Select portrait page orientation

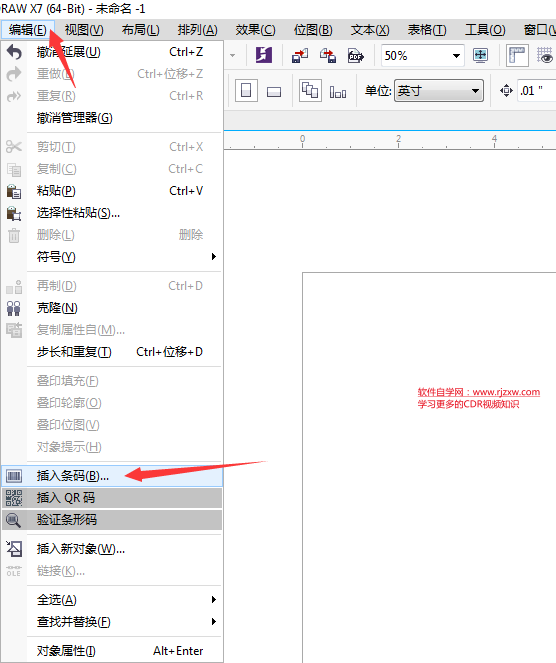coord(246,90)
